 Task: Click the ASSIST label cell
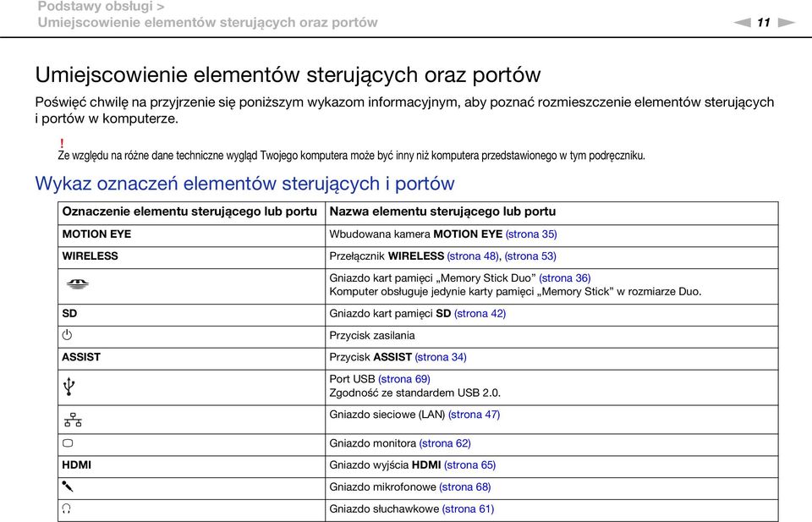click(192, 359)
